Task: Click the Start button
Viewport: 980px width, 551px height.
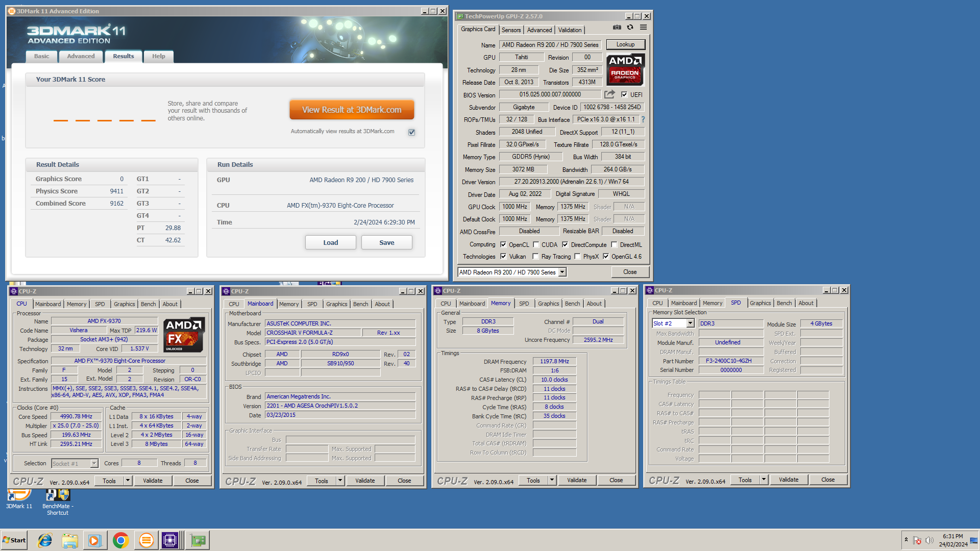Action: [x=14, y=540]
